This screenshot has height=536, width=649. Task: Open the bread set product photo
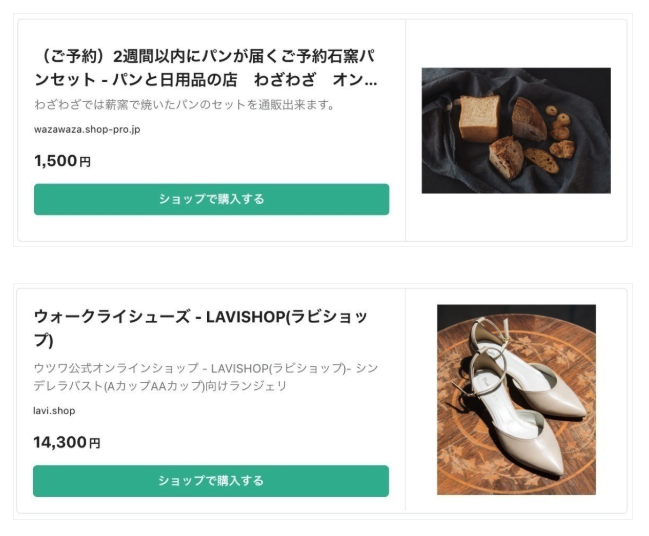(x=515, y=130)
